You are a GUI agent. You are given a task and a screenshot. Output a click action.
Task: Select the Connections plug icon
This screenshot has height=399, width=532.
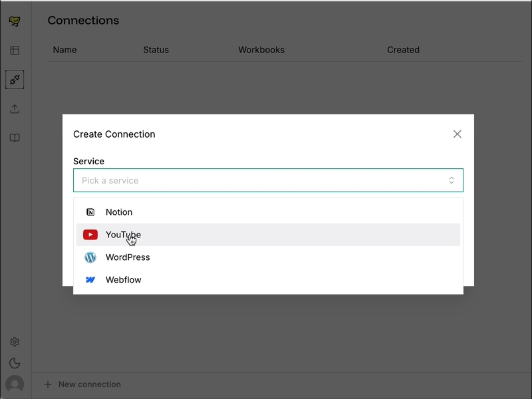[15, 79]
